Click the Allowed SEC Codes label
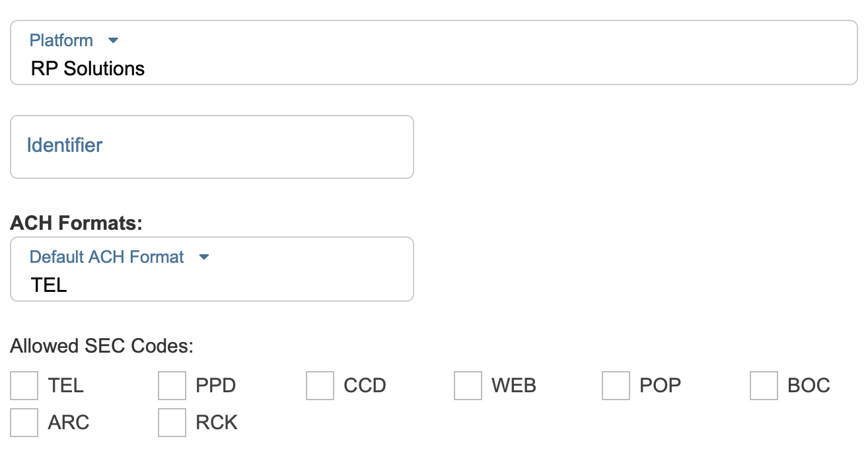 102,346
